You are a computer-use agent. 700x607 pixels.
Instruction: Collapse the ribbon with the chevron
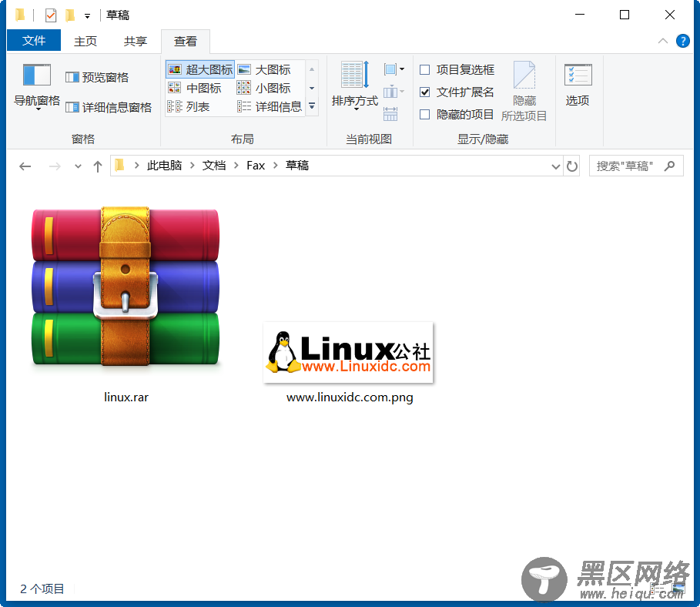663,41
